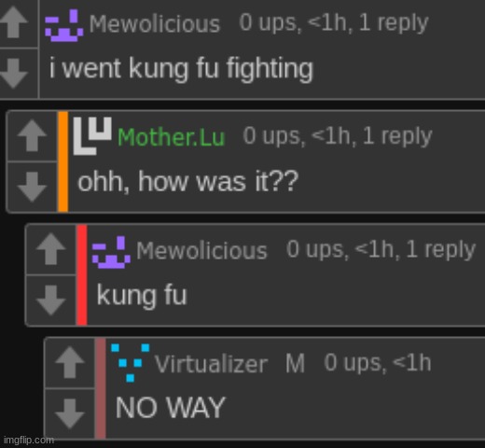Click the imgflip.com watermark link
485x448 pixels.
point(29,441)
